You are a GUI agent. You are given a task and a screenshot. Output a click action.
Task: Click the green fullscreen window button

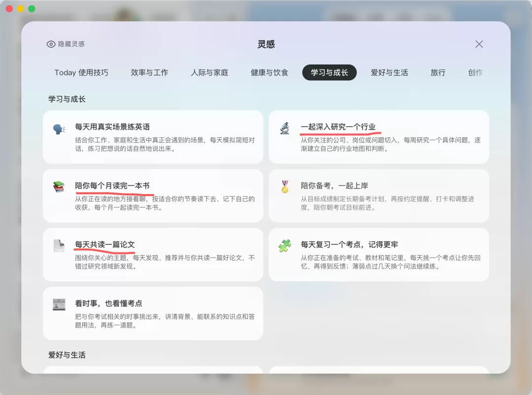click(32, 9)
